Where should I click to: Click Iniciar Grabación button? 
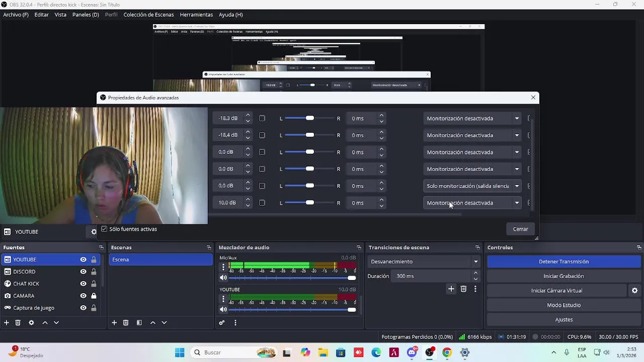563,276
